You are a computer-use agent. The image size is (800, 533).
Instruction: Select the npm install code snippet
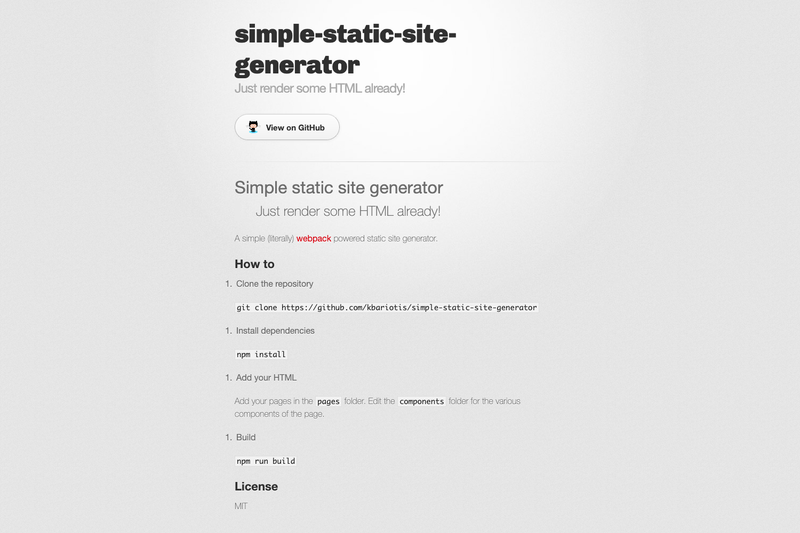pyautogui.click(x=261, y=354)
